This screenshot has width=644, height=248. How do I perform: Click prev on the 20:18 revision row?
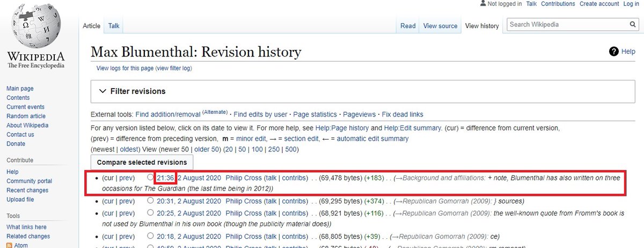point(126,236)
